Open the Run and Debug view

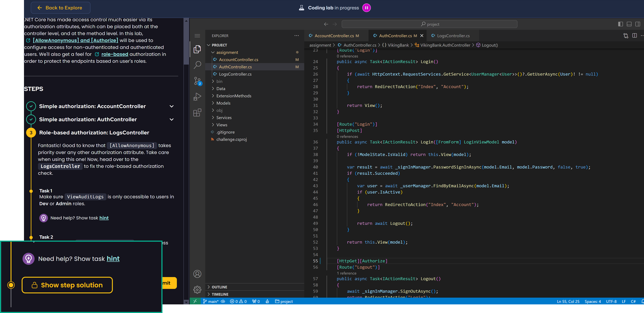tap(197, 97)
